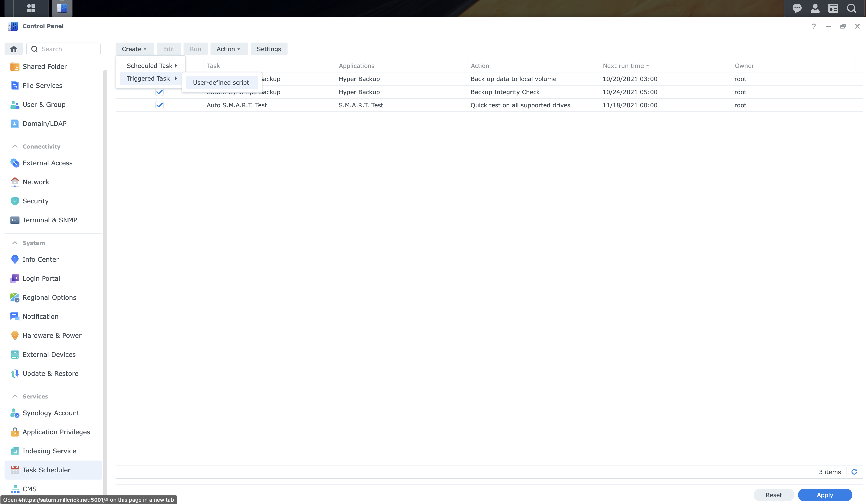Click the Run button
Screen dimensions: 866x504
(x=195, y=49)
